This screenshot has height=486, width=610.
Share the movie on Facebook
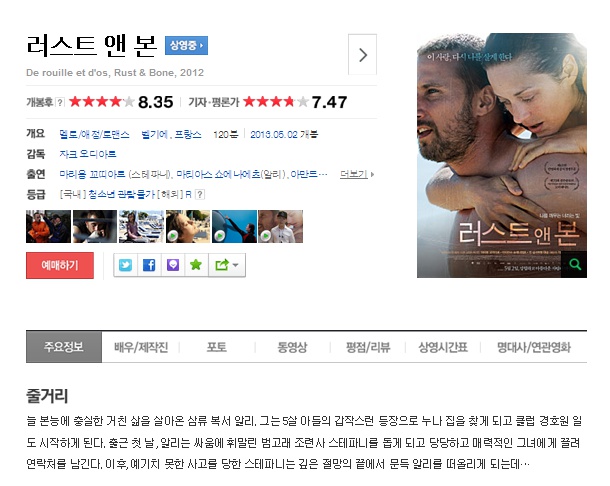149,265
